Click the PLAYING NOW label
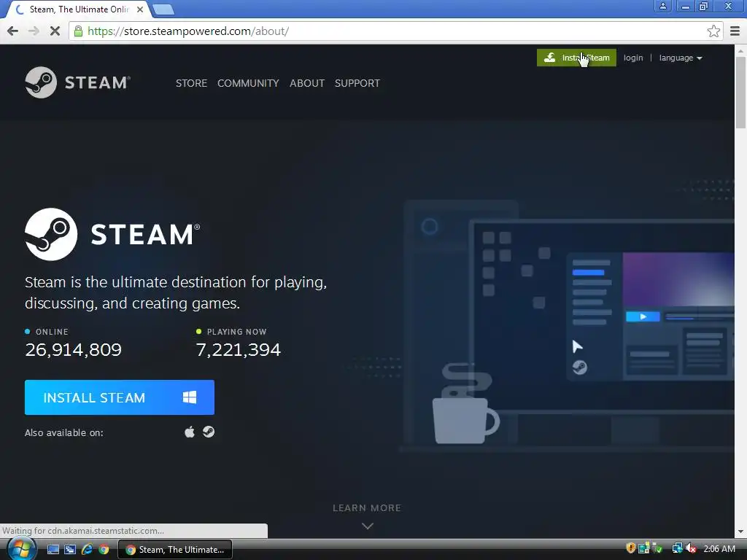Image resolution: width=747 pixels, height=560 pixels. coord(237,332)
